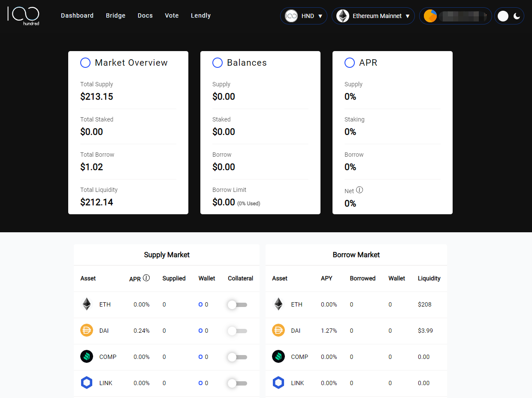This screenshot has height=398, width=532.
Task: Toggle the light/dark theme switch
Action: click(509, 16)
